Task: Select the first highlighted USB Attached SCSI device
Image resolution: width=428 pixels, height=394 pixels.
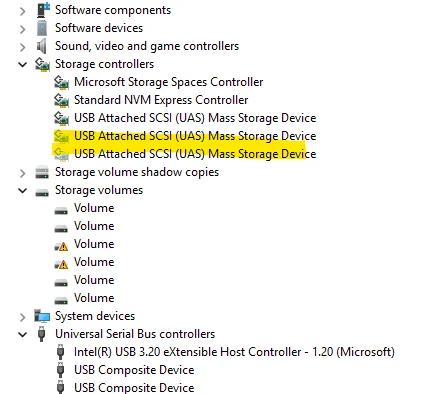Action: click(x=195, y=136)
